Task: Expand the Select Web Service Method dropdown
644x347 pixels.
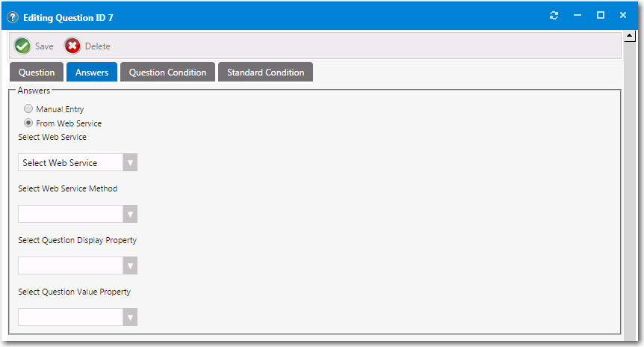Action: [x=78, y=215]
